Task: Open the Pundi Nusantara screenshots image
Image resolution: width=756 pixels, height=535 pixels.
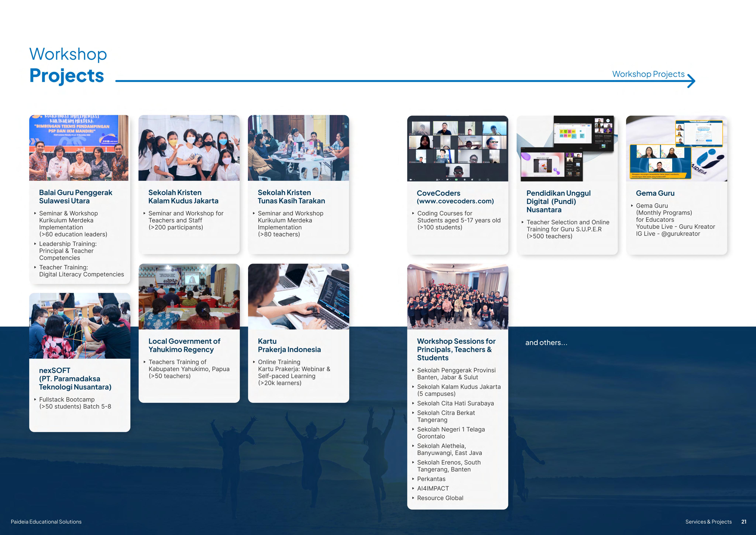Action: (567, 148)
